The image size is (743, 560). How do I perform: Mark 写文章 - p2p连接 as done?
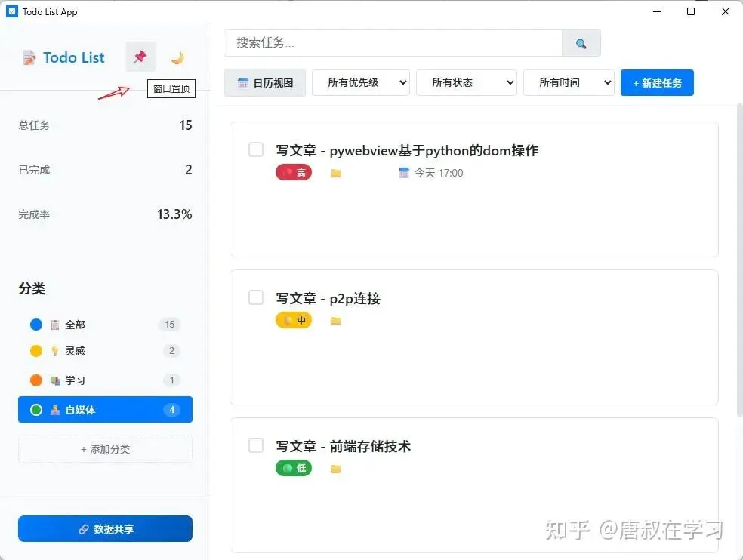[256, 297]
